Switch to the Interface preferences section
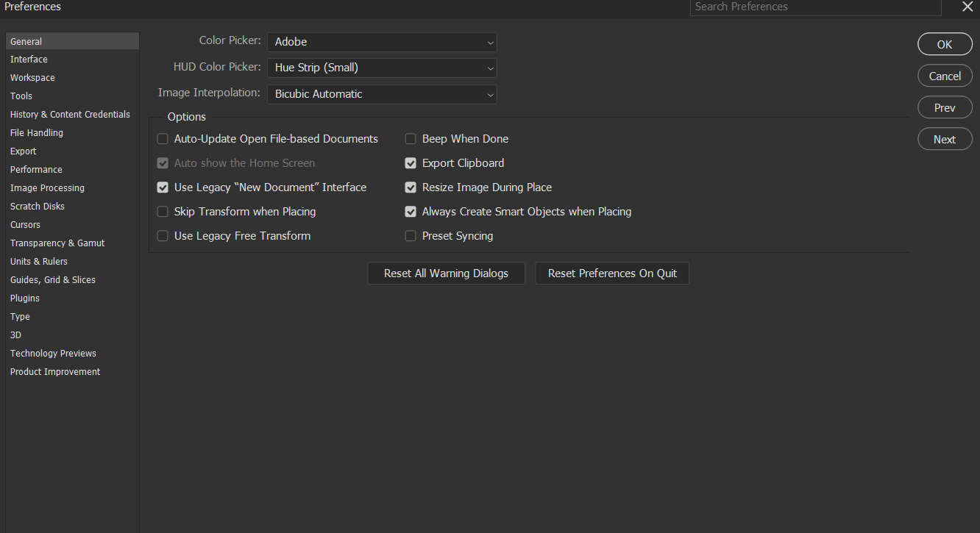Image resolution: width=980 pixels, height=533 pixels. (x=29, y=59)
